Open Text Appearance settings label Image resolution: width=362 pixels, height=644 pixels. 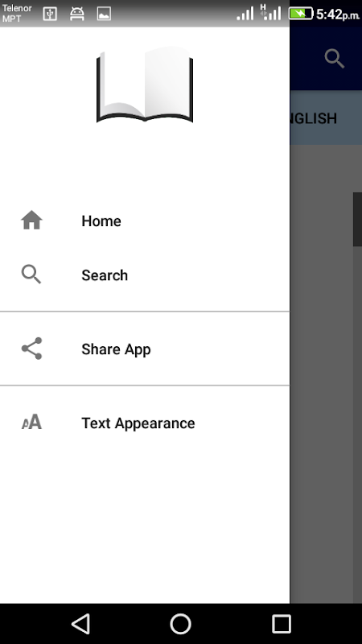tap(138, 423)
